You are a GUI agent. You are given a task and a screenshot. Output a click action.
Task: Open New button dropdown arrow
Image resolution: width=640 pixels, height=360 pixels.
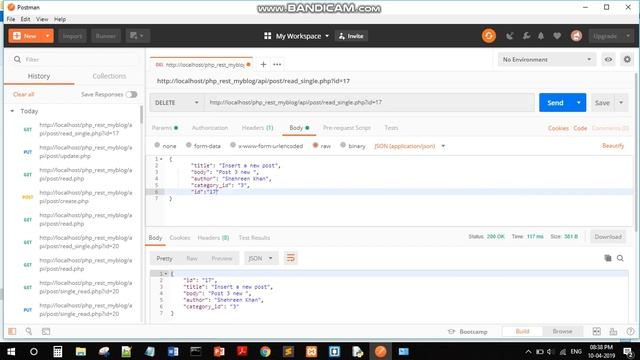pyautogui.click(x=47, y=36)
